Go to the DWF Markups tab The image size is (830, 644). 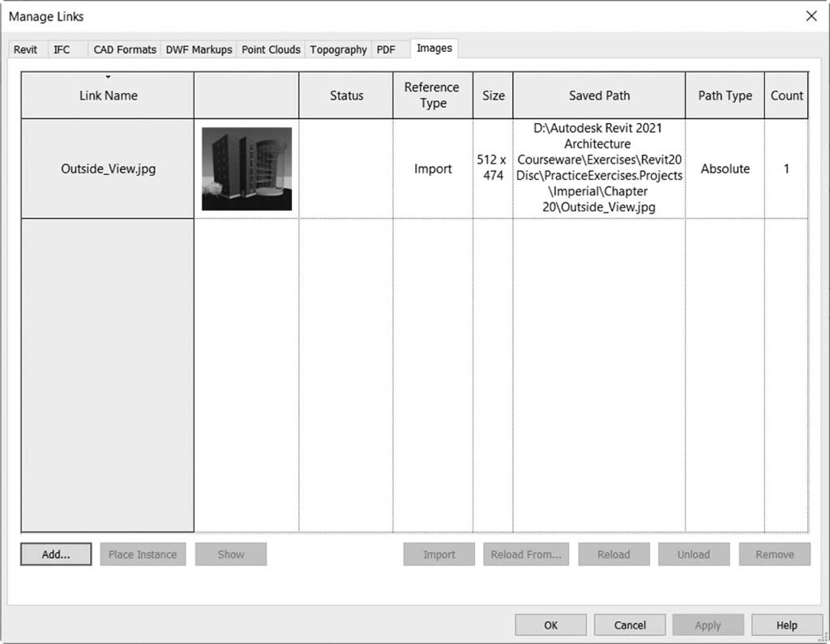pyautogui.click(x=199, y=49)
